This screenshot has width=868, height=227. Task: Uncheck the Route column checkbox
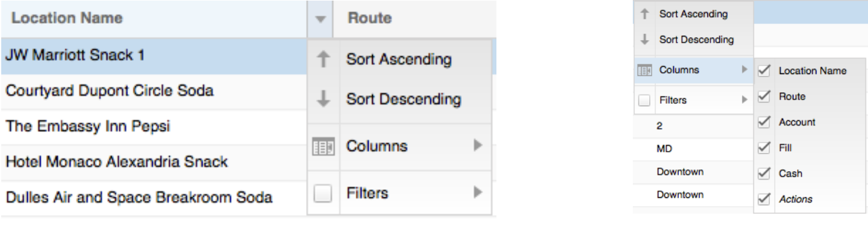click(x=764, y=96)
